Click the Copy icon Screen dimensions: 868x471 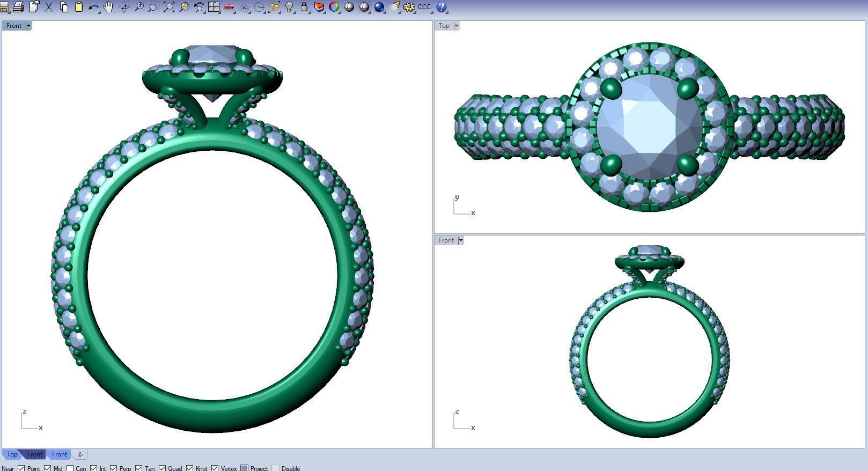click(x=64, y=7)
